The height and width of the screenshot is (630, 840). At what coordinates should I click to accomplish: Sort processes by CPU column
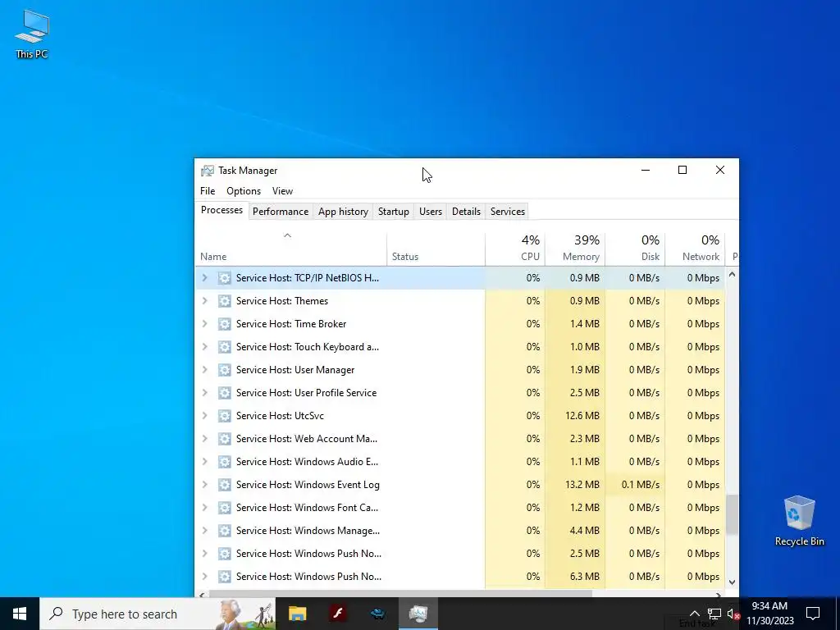point(515,249)
